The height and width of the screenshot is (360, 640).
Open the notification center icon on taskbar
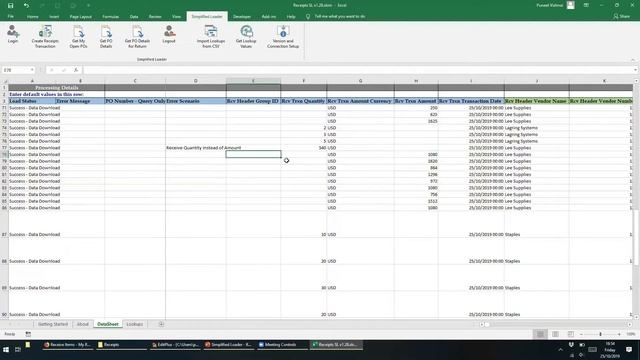(629, 350)
